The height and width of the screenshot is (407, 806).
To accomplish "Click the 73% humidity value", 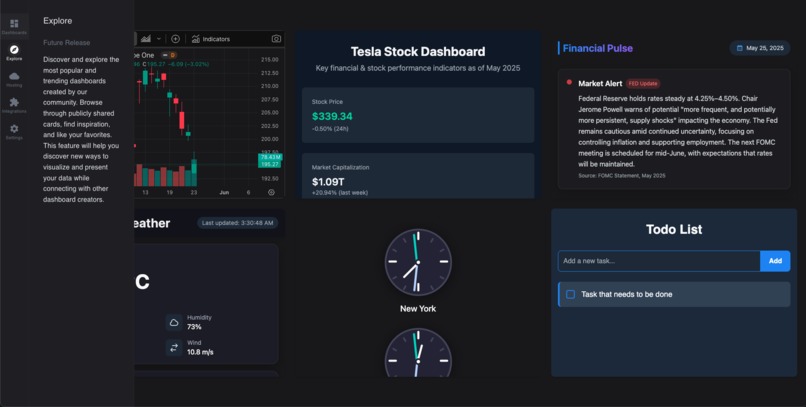I will click(194, 327).
